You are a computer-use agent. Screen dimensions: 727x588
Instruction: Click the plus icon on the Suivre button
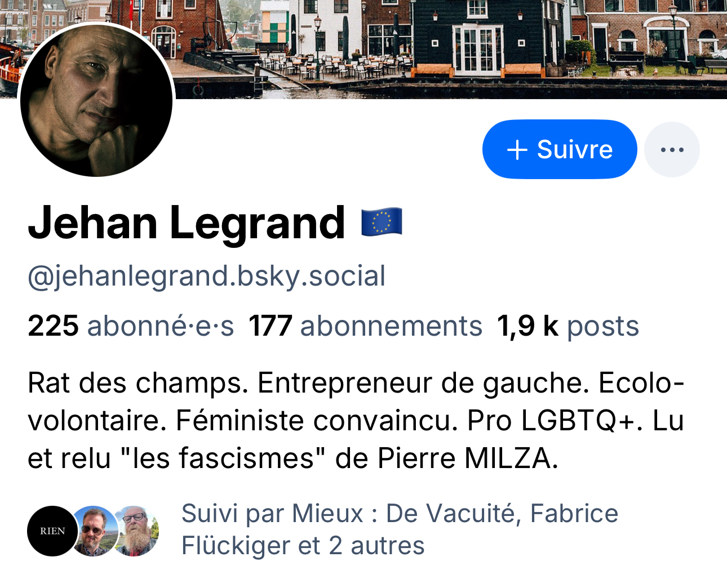(517, 150)
